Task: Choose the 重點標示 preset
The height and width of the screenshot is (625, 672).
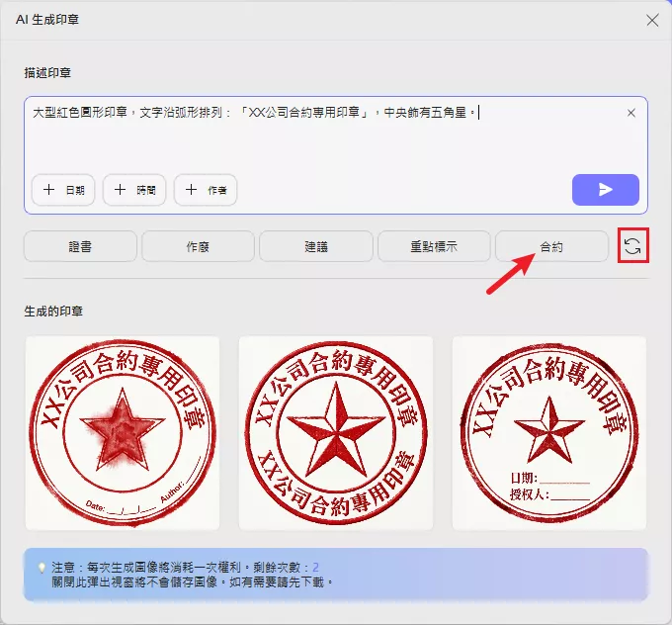Action: click(x=434, y=246)
